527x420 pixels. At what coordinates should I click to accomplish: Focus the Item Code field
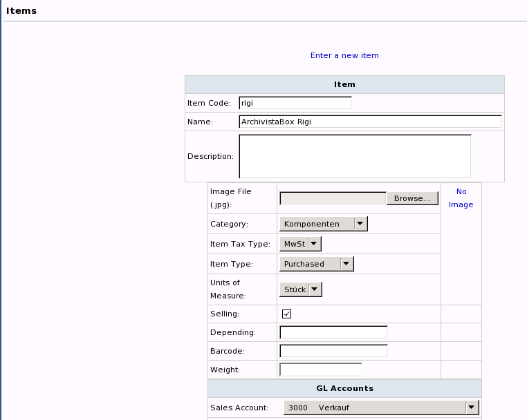click(x=295, y=103)
